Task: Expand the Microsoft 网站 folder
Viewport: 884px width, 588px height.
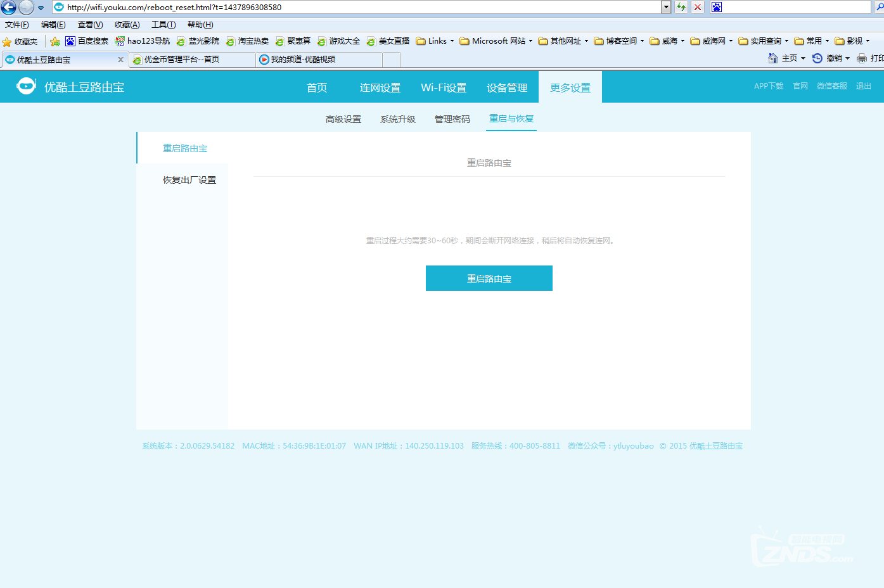Action: pos(496,41)
